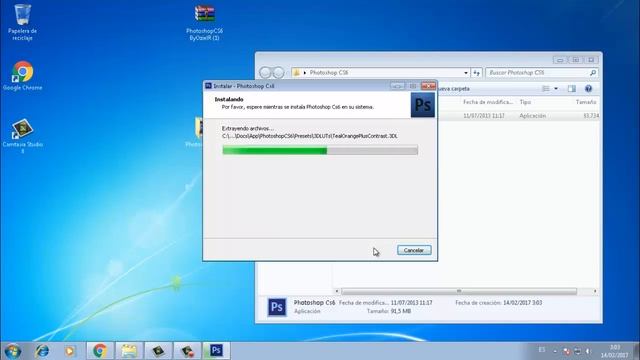Click the language indicator in the system tray
The image size is (640, 360).
[x=542, y=350]
